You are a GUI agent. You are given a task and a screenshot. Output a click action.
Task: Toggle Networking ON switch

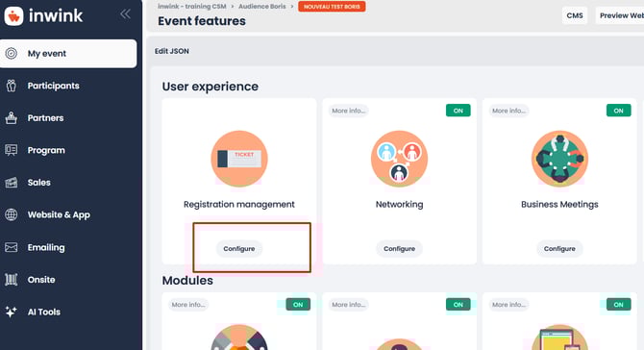point(458,111)
